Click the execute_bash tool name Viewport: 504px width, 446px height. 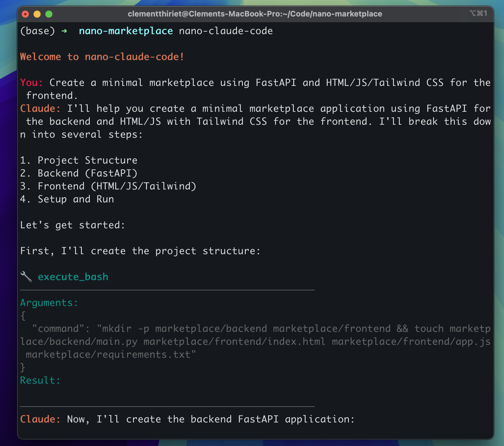pos(73,277)
